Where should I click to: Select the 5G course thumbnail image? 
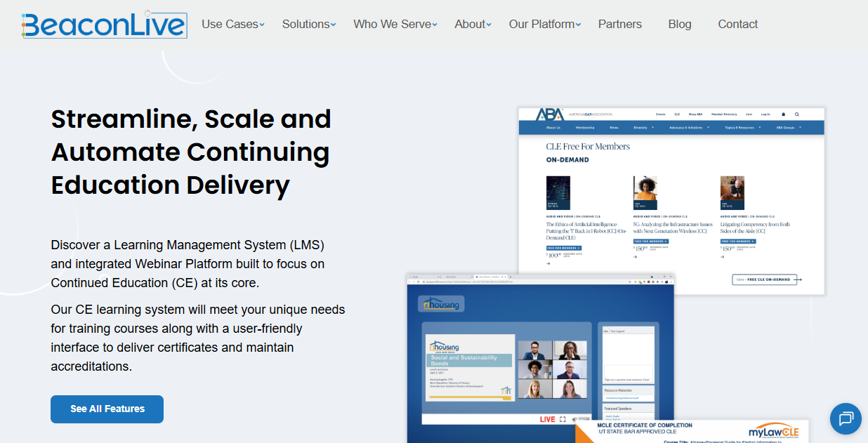point(645,192)
